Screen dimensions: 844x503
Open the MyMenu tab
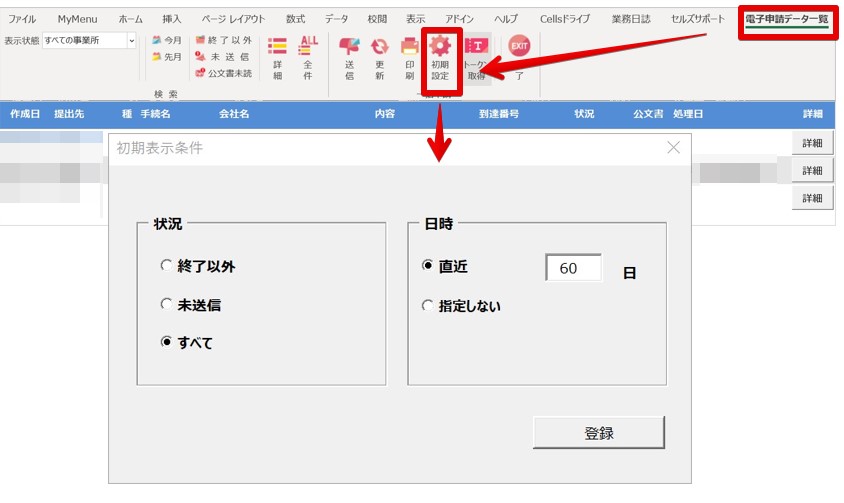(x=78, y=19)
